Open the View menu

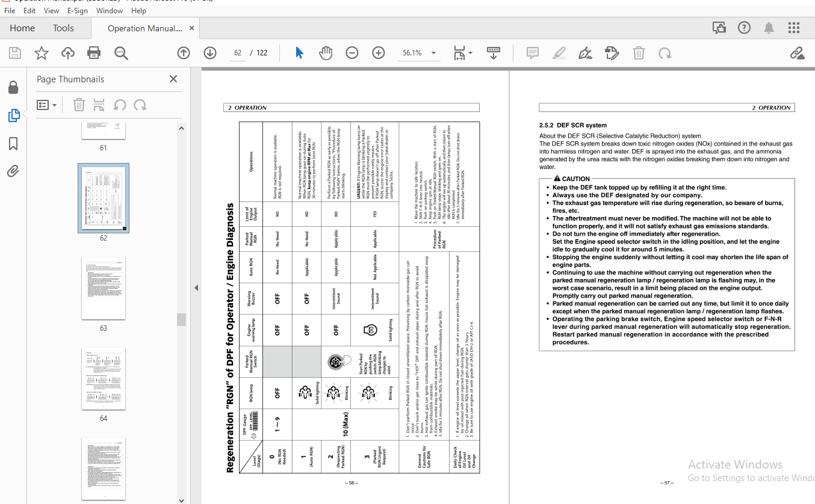coord(52,10)
